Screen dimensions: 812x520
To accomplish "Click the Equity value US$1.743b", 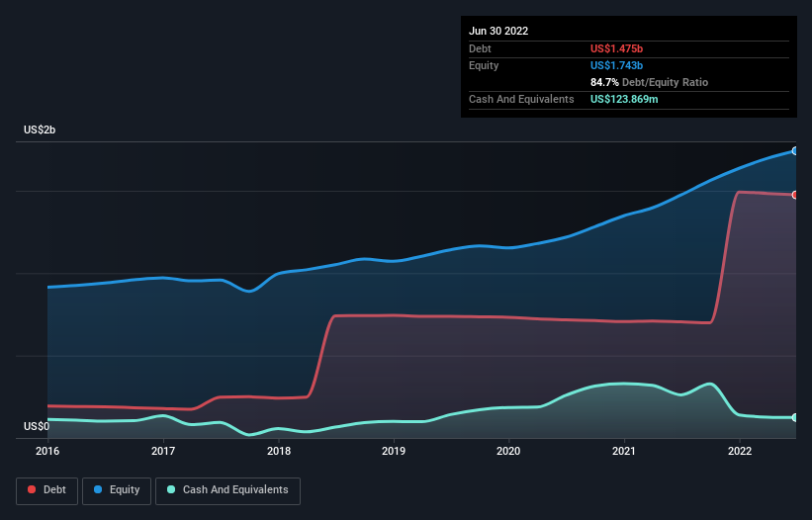I will (616, 65).
